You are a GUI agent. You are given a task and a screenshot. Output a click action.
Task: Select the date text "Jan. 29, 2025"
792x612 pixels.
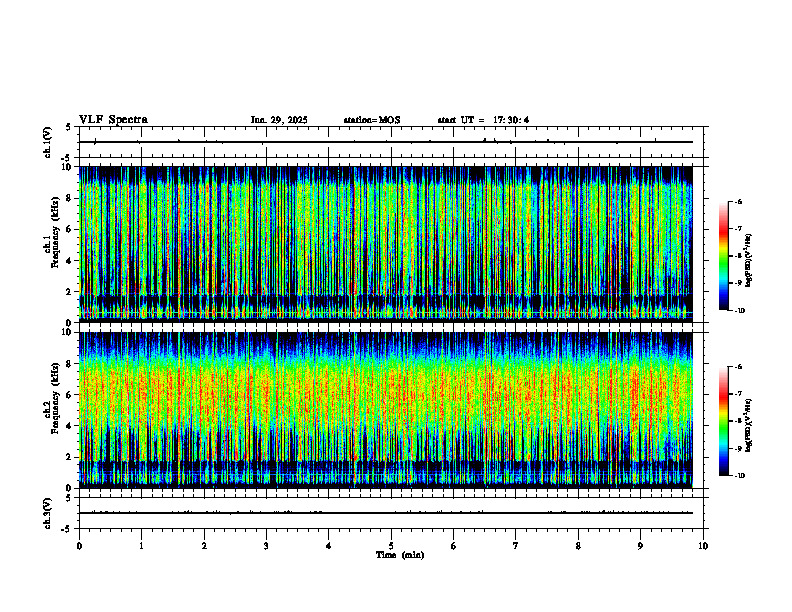[x=279, y=120]
